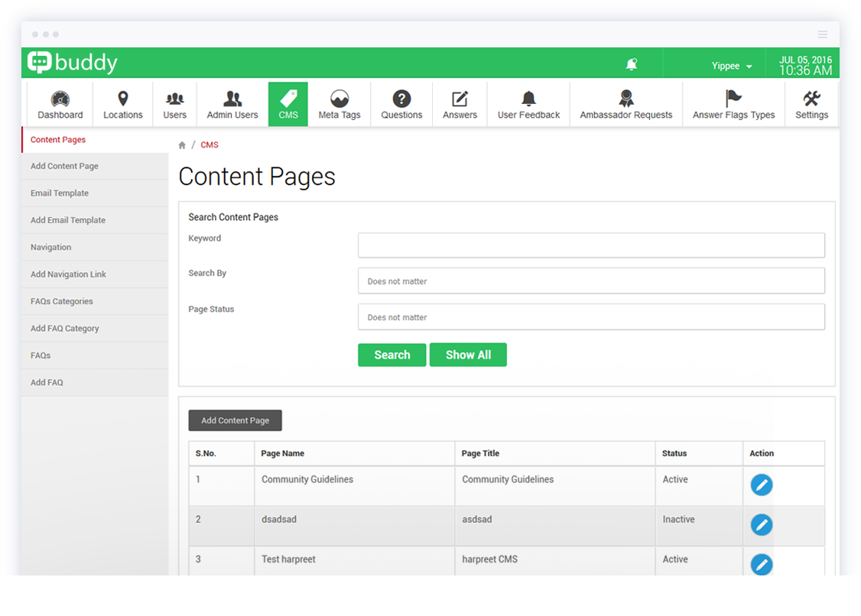The image size is (861, 616).
Task: Open Answers edit icon
Action: point(460,99)
